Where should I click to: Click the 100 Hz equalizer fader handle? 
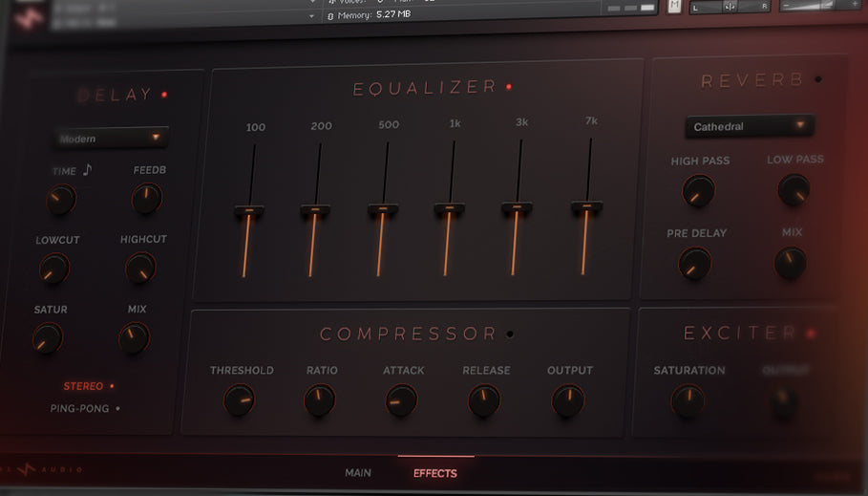pos(249,210)
